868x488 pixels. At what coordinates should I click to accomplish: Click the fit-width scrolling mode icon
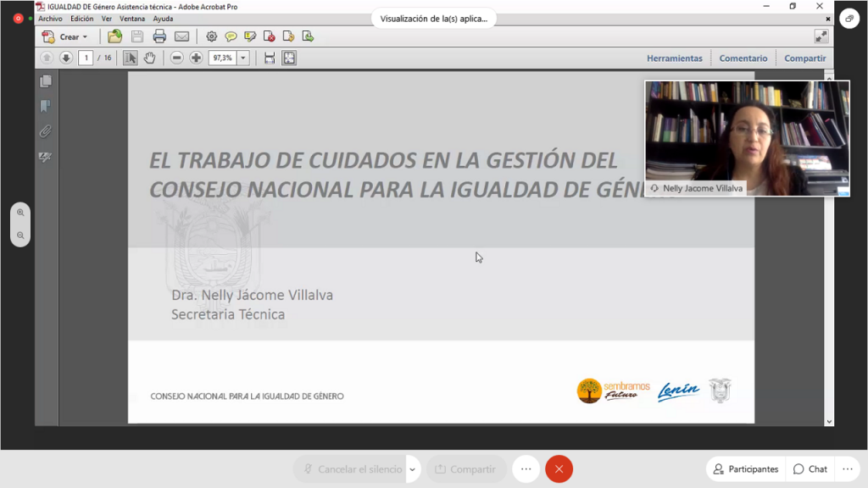click(x=270, y=58)
